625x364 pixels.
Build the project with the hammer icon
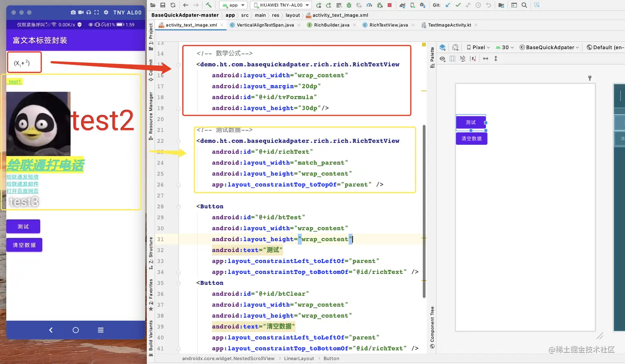[209, 5]
